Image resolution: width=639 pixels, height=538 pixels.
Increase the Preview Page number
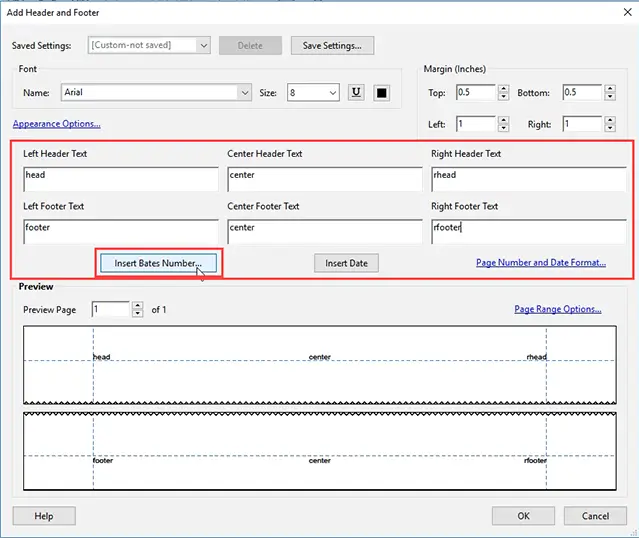(138, 306)
